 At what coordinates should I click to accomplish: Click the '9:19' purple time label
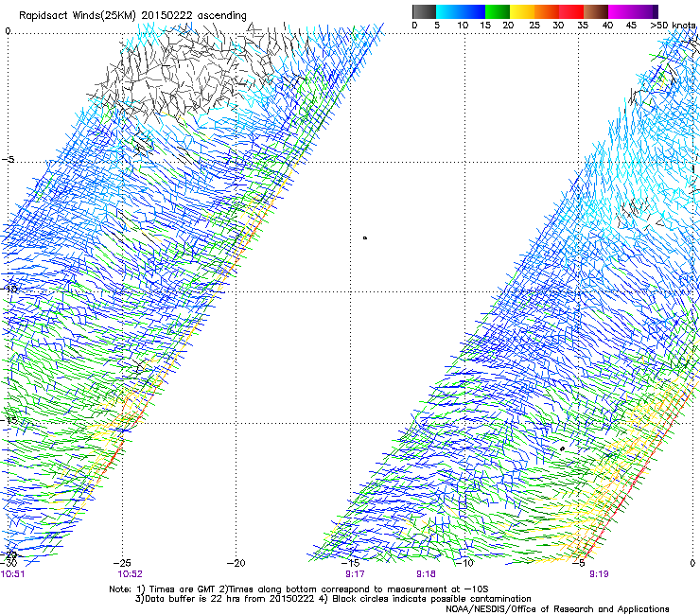click(x=599, y=574)
